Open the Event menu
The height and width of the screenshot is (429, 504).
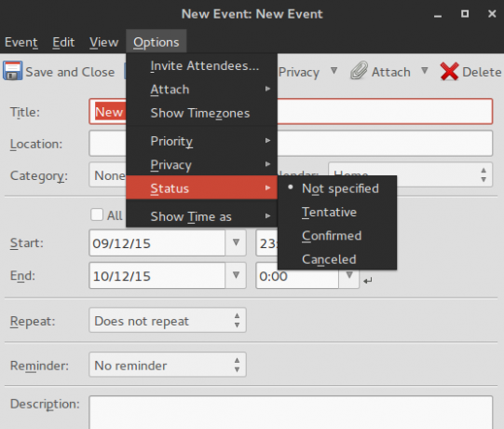click(21, 42)
